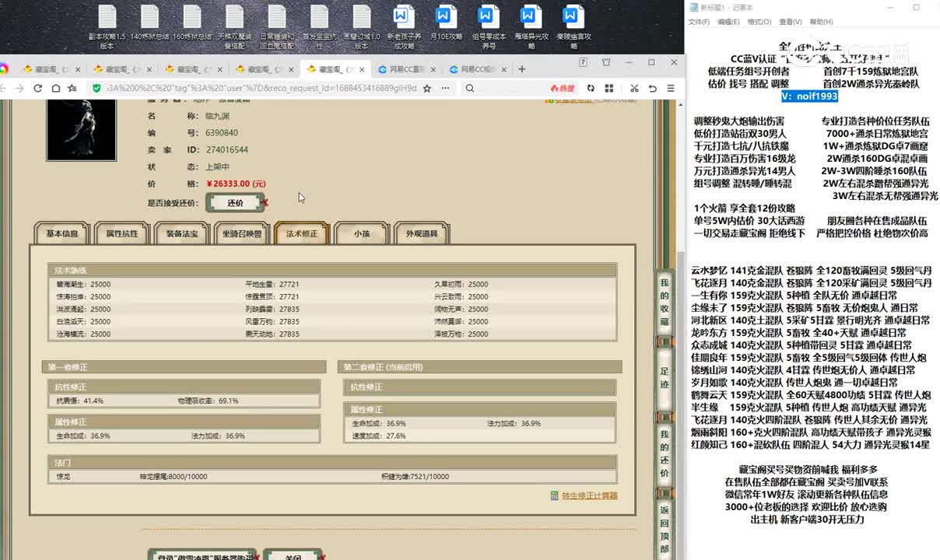This screenshot has width=940, height=560.
Task: Switch to the 外观道具 tab
Action: [x=422, y=233]
